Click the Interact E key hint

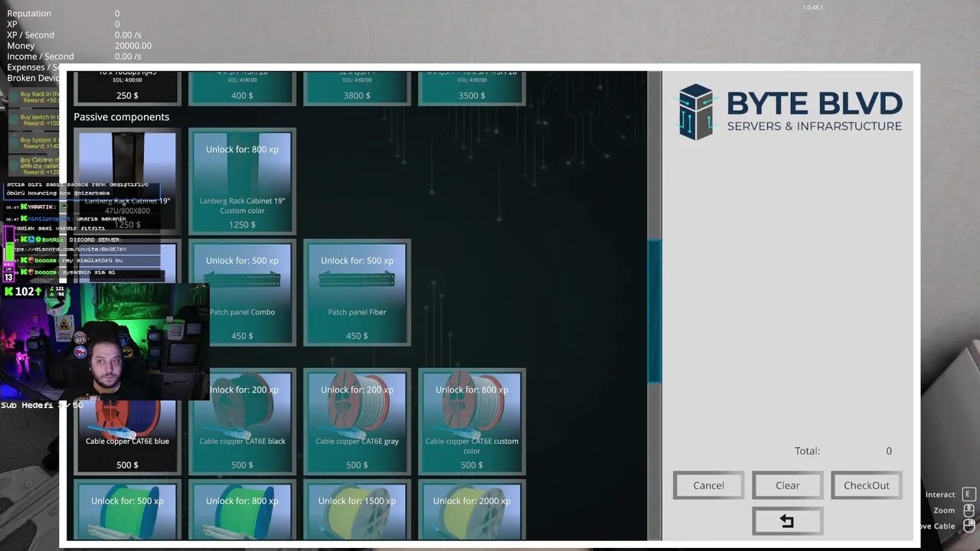click(968, 494)
